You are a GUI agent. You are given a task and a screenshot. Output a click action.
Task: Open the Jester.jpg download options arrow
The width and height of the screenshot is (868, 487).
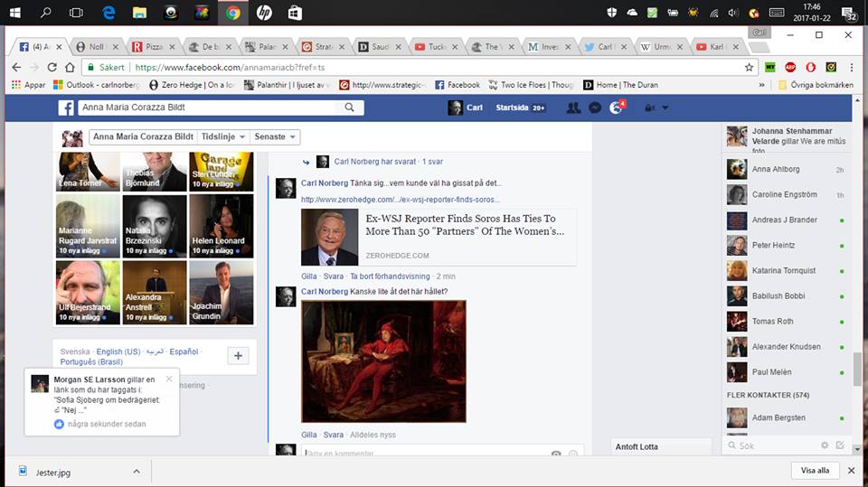(137, 471)
